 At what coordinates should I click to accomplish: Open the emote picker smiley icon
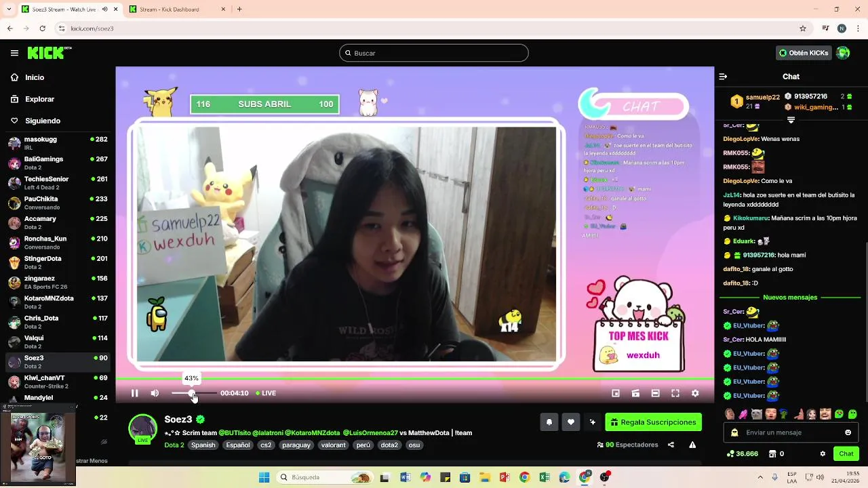848,432
